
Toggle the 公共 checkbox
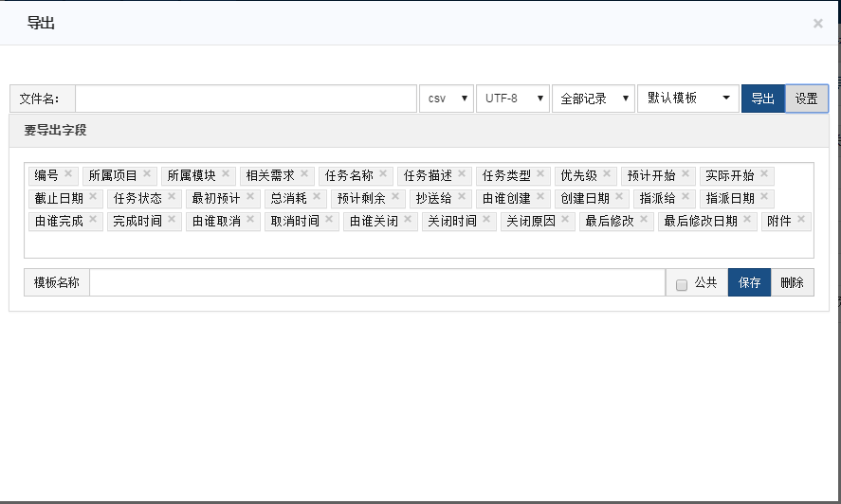coord(681,285)
